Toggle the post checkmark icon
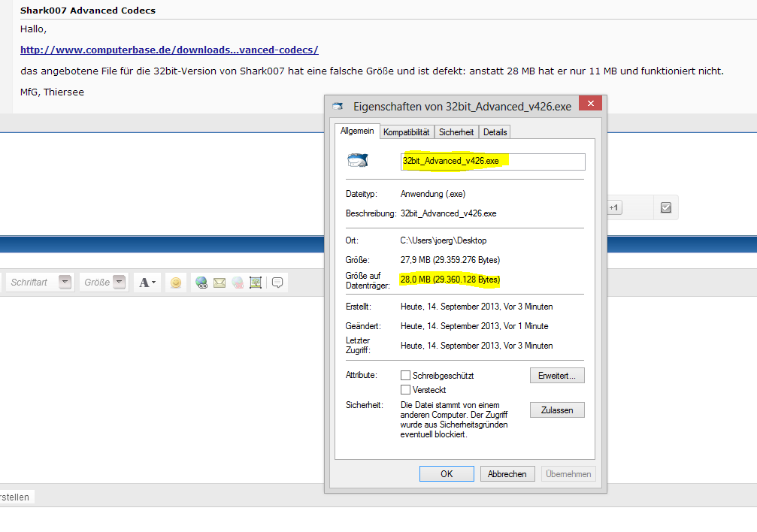 (x=666, y=207)
